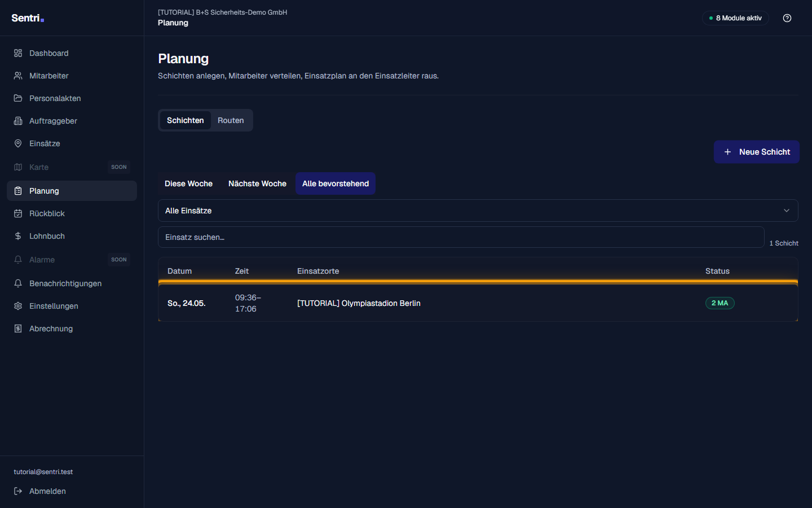The height and width of the screenshot is (508, 812).
Task: Focus the Einsatz suchen field
Action: [461, 237]
